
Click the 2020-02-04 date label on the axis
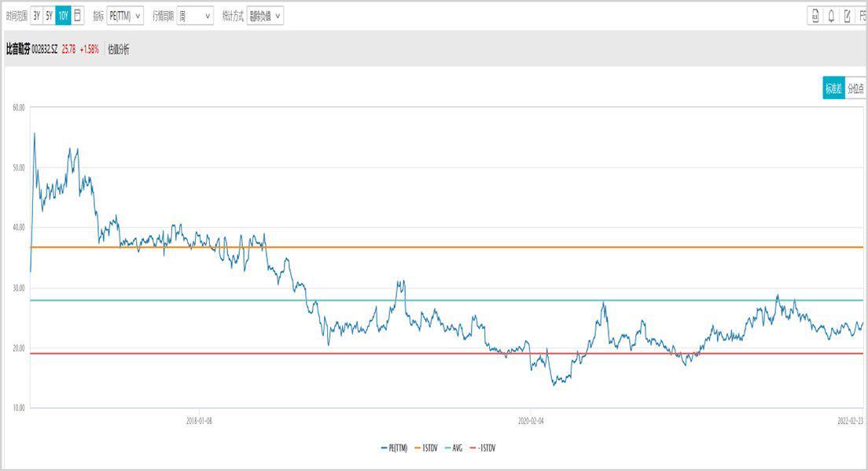(x=531, y=421)
